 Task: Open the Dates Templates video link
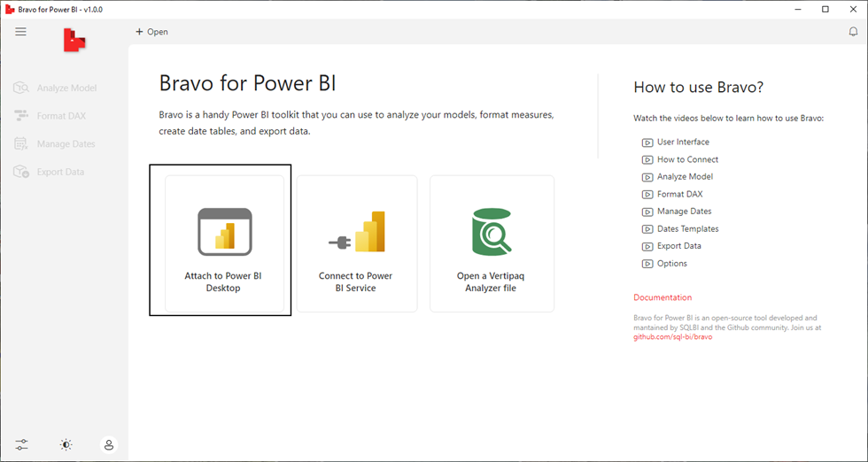[687, 228]
